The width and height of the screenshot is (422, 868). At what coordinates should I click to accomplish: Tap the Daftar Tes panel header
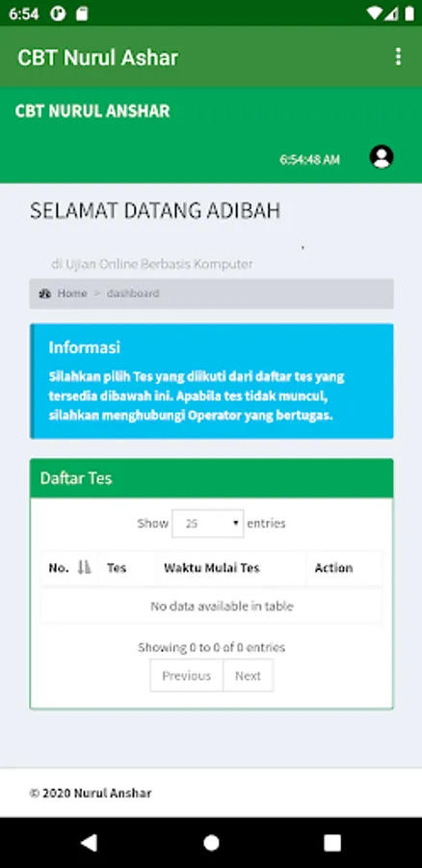tap(211, 478)
